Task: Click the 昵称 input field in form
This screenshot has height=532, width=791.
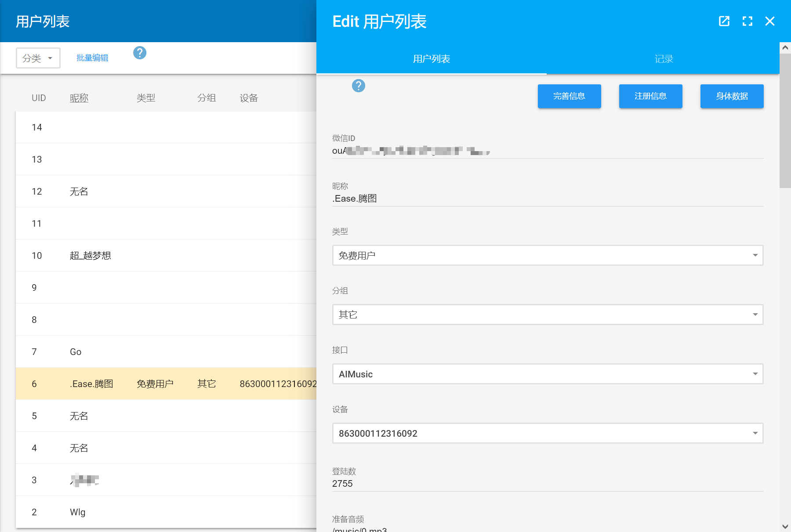Action: click(548, 199)
